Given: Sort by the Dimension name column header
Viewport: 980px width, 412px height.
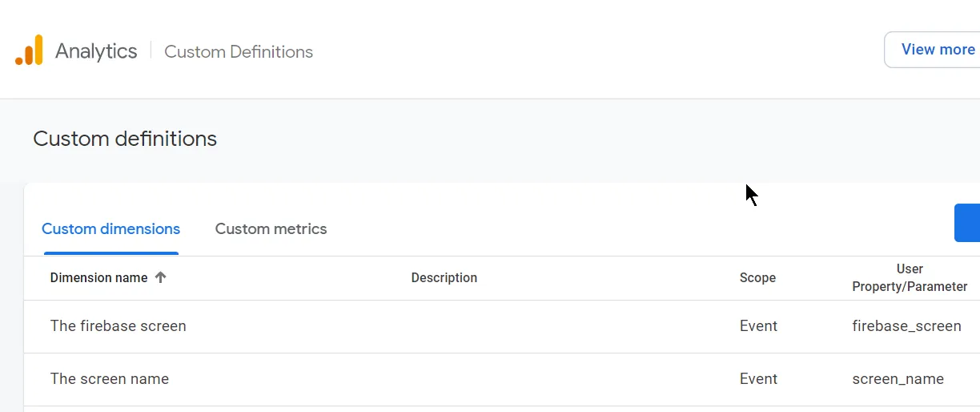Looking at the screenshot, I should click(98, 278).
